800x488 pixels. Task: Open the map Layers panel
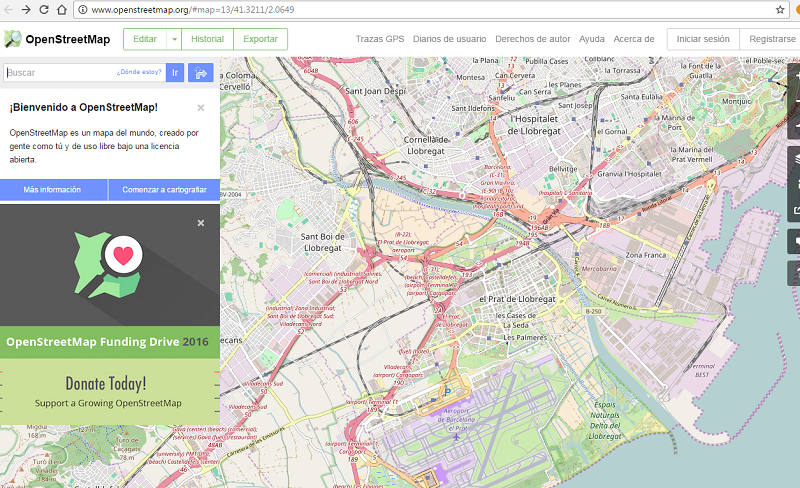click(x=795, y=160)
